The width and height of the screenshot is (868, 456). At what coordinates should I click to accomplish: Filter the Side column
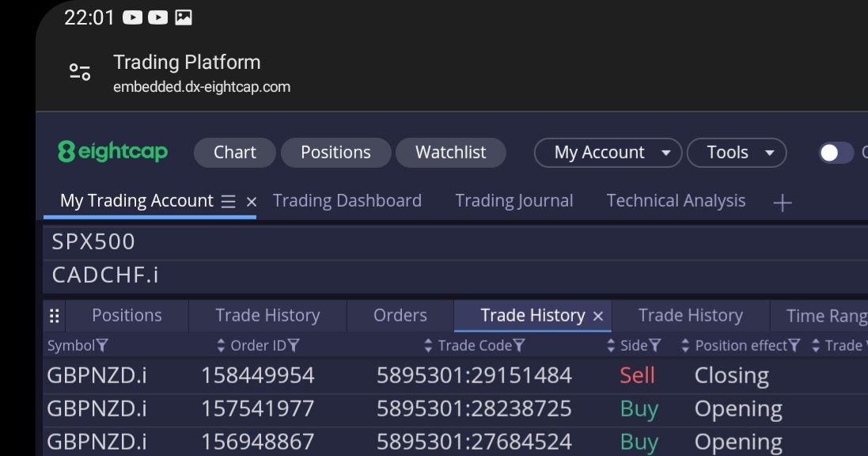pos(655,346)
